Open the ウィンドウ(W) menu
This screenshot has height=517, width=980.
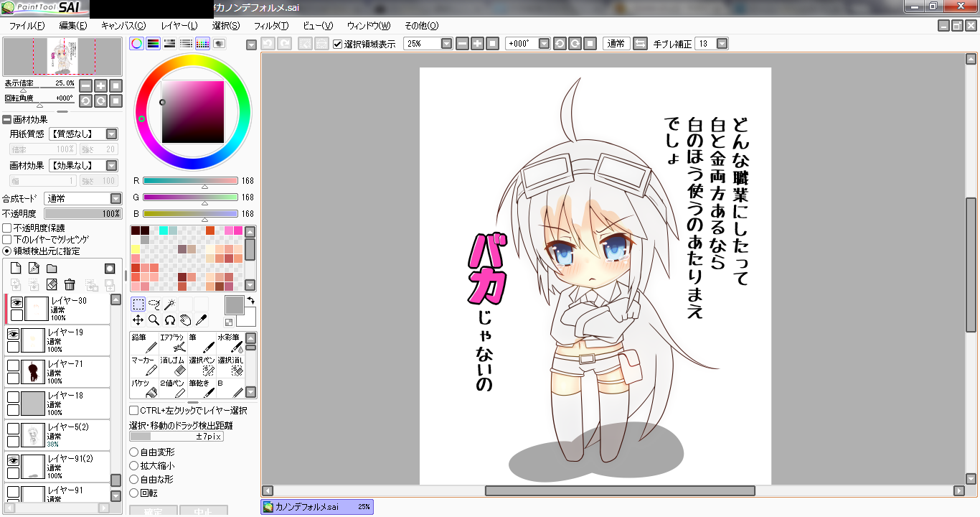[x=369, y=26]
